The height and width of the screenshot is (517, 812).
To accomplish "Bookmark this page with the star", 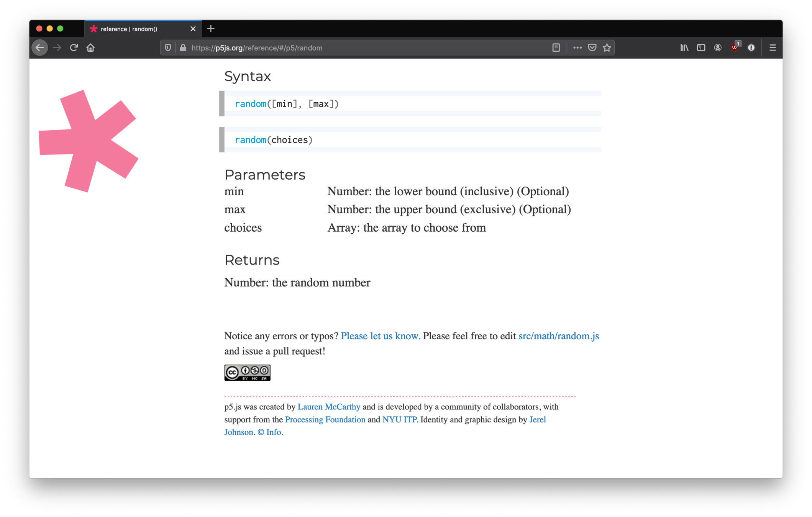I will [607, 48].
